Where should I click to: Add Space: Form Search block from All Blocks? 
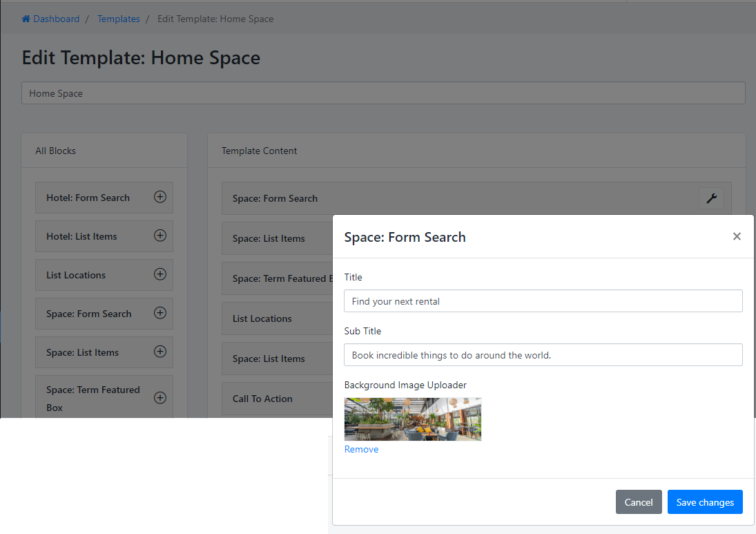tap(159, 313)
